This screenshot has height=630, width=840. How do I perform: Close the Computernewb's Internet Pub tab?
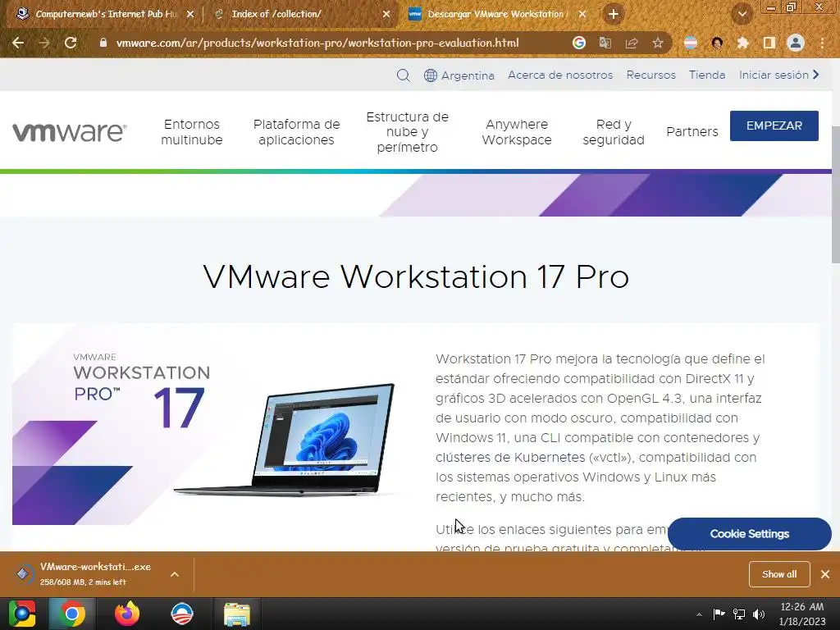click(190, 14)
